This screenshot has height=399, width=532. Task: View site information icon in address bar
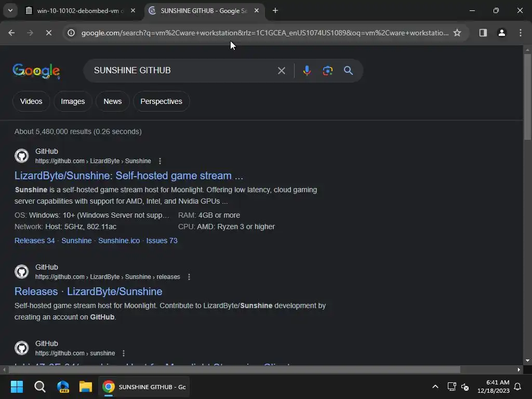(71, 33)
